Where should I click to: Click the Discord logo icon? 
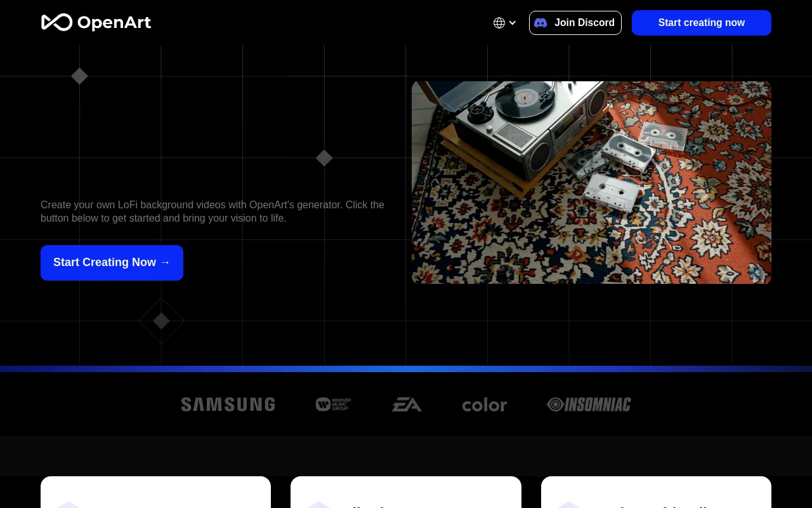pos(540,23)
